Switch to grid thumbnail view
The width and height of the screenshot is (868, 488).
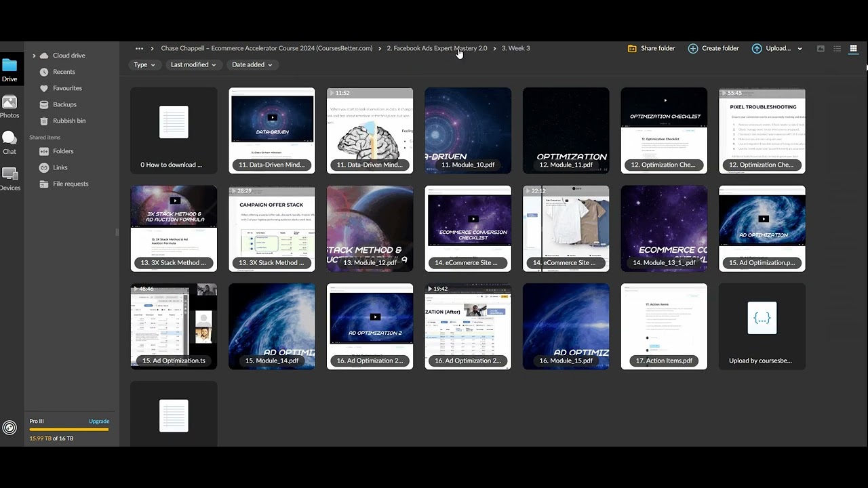853,49
